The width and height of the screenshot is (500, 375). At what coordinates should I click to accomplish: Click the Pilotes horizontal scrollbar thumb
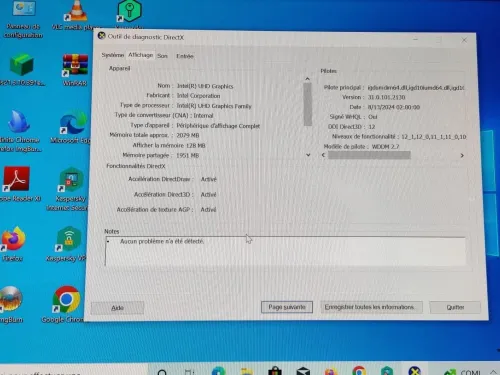point(369,155)
